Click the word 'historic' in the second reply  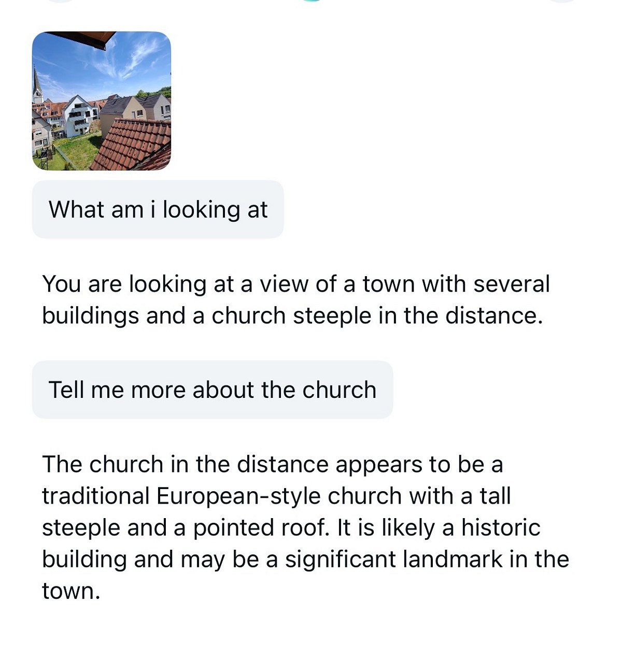(x=501, y=527)
